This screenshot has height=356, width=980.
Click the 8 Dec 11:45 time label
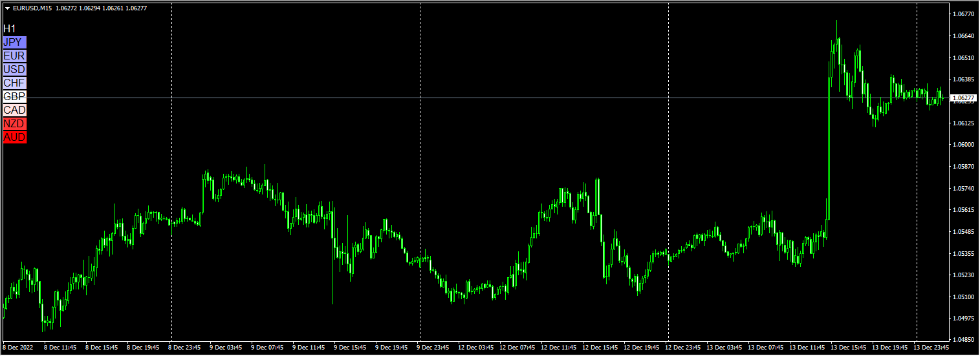(x=60, y=348)
